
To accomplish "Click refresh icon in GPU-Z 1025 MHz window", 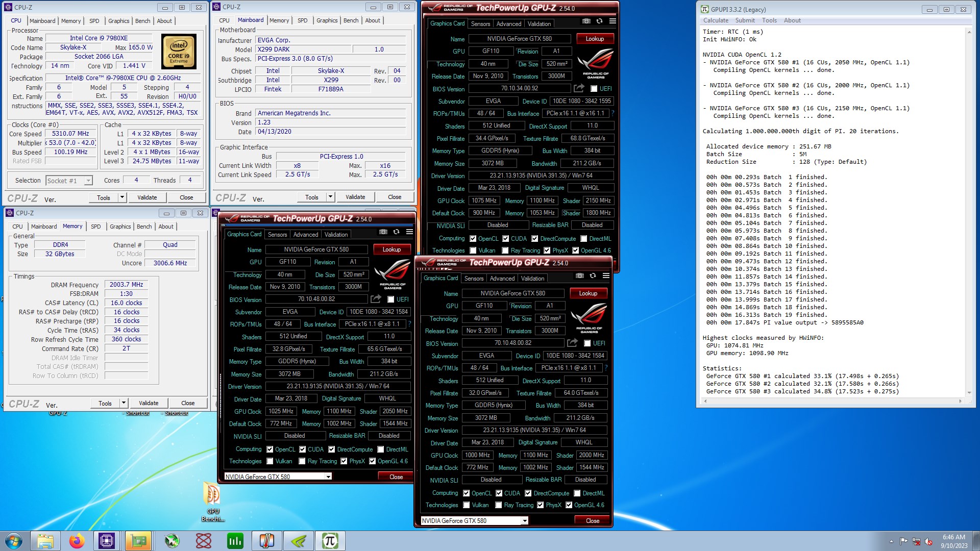I will 396,232.
